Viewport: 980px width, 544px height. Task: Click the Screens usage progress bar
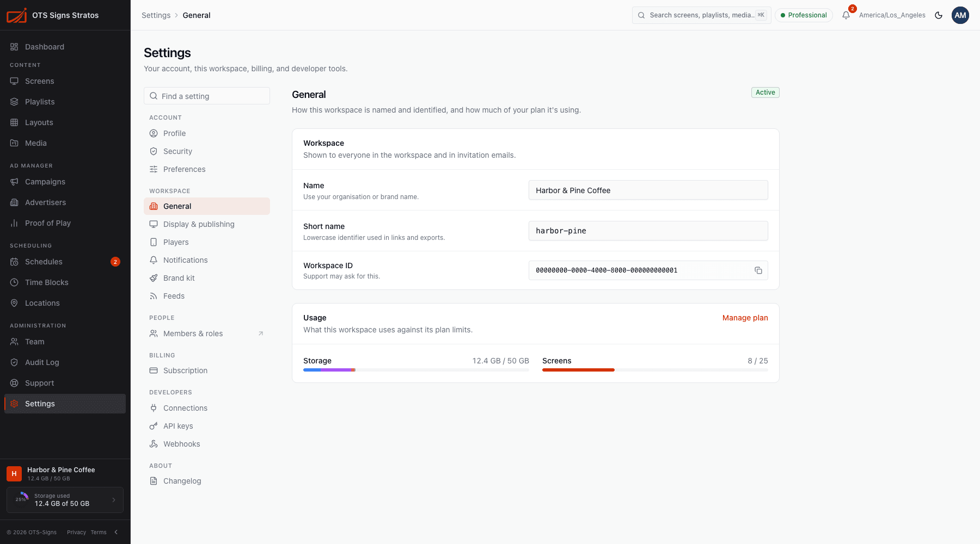pos(655,370)
